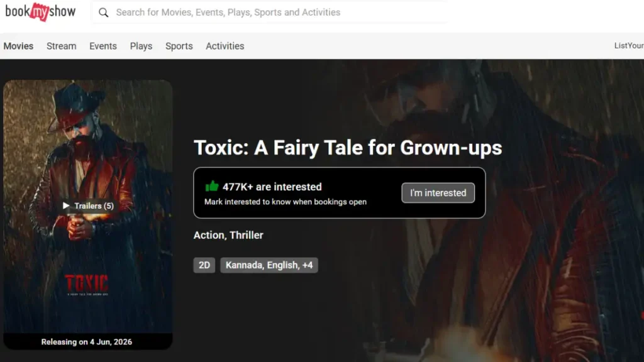Viewport: 644px width, 362px height.
Task: Click the Releasing on 4 Jun, 2026 banner
Action: (x=87, y=342)
